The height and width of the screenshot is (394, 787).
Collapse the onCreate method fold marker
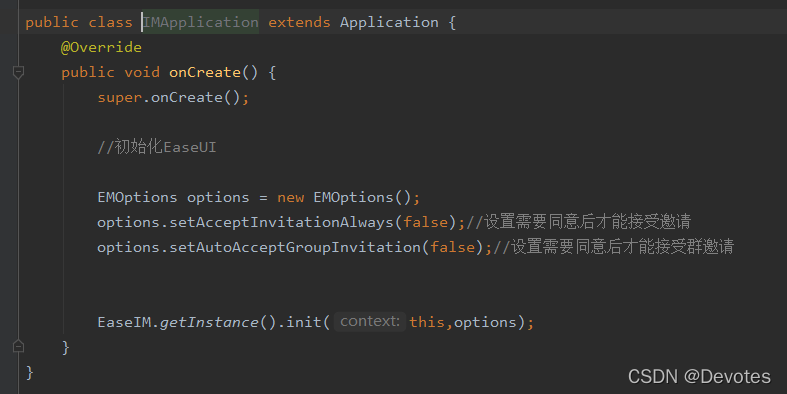[x=18, y=72]
